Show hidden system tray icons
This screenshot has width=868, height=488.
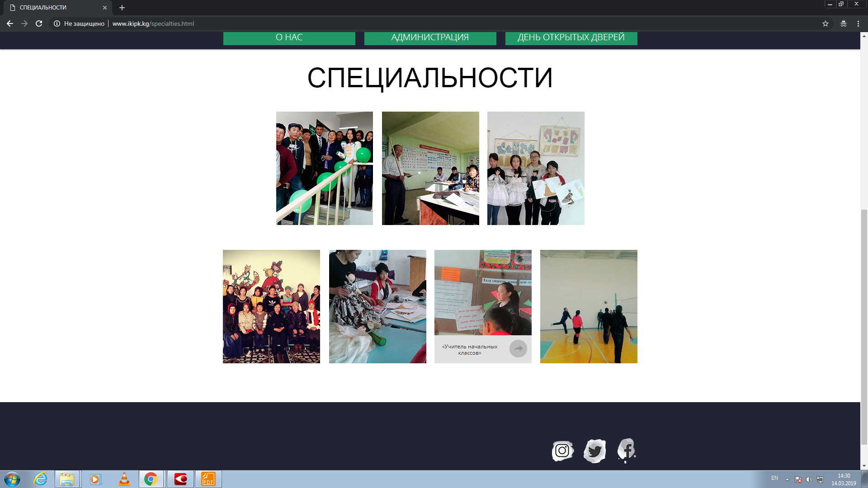point(787,479)
